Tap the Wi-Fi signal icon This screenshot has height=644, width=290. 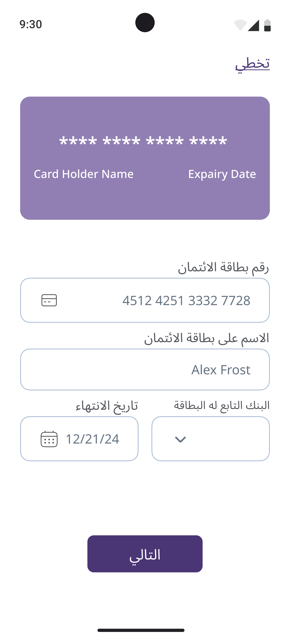240,25
